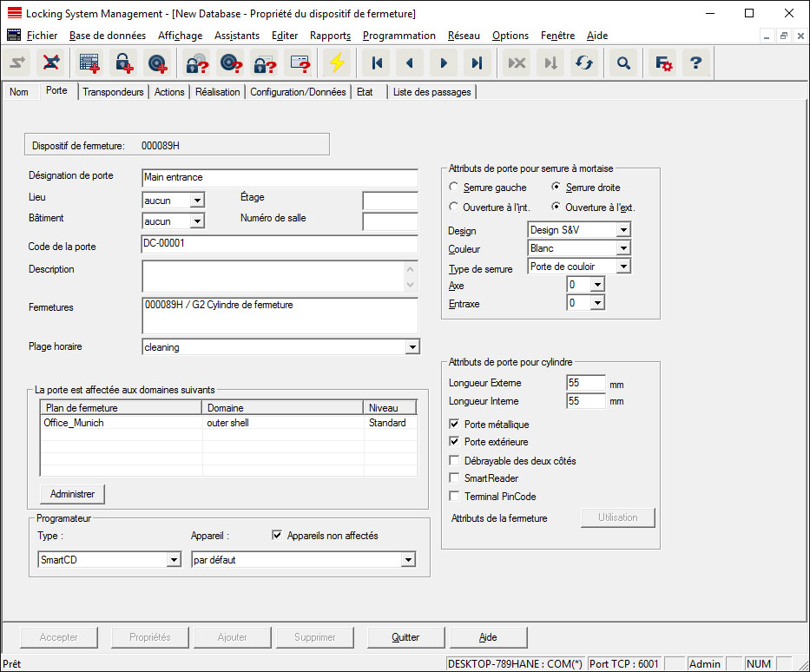810x672 pixels.
Task: Jump to first record arrow
Action: (376, 63)
